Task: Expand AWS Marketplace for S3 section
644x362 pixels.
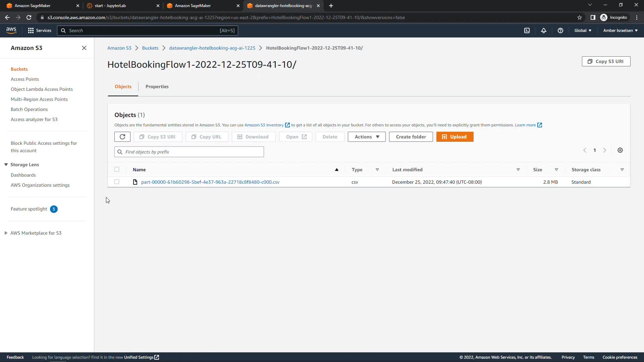Action: (6, 233)
